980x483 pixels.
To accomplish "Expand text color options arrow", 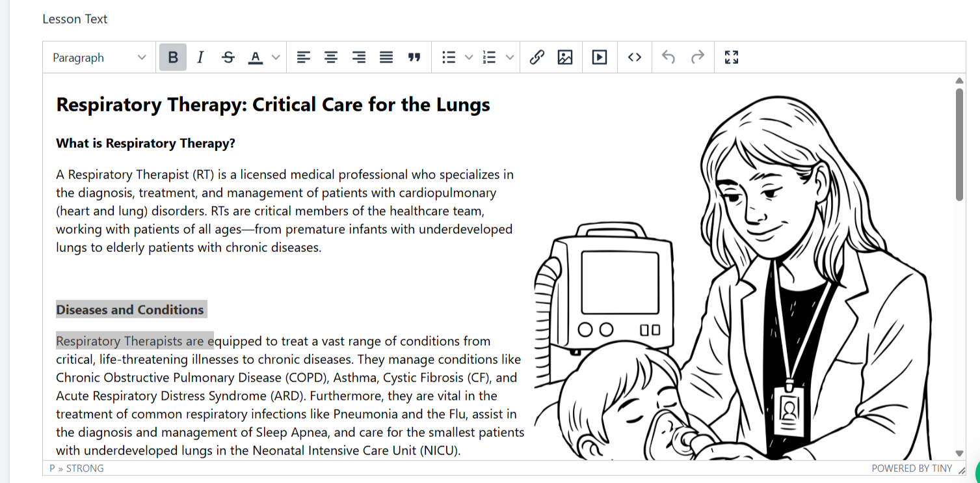I will coord(276,57).
